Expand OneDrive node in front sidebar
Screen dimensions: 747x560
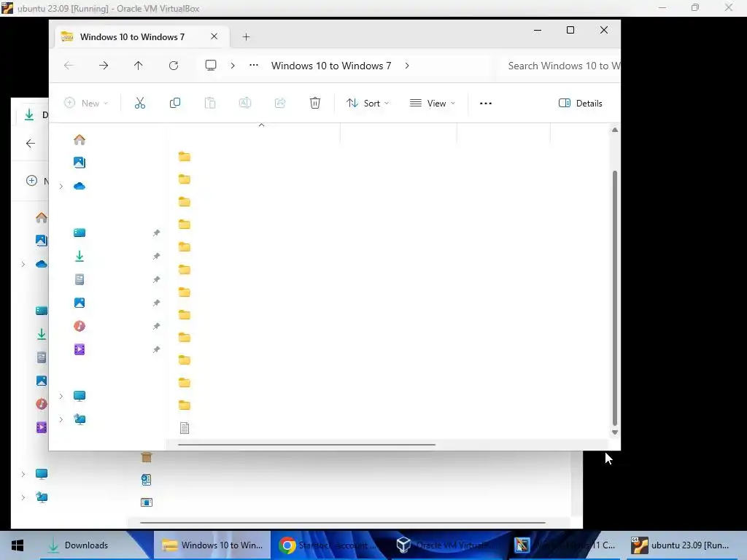pyautogui.click(x=61, y=186)
